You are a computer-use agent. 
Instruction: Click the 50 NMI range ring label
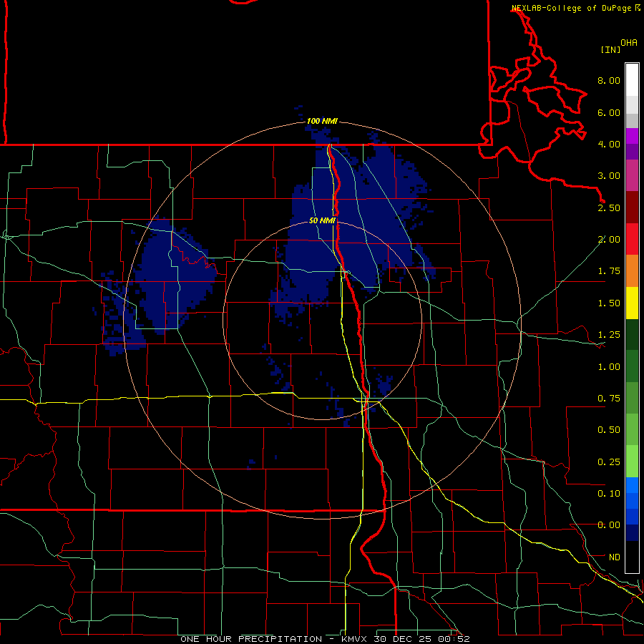[322, 221]
